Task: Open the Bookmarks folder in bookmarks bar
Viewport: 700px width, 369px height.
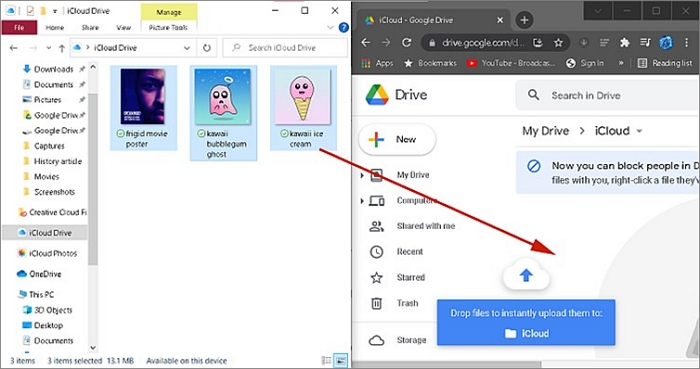Action: click(x=430, y=63)
